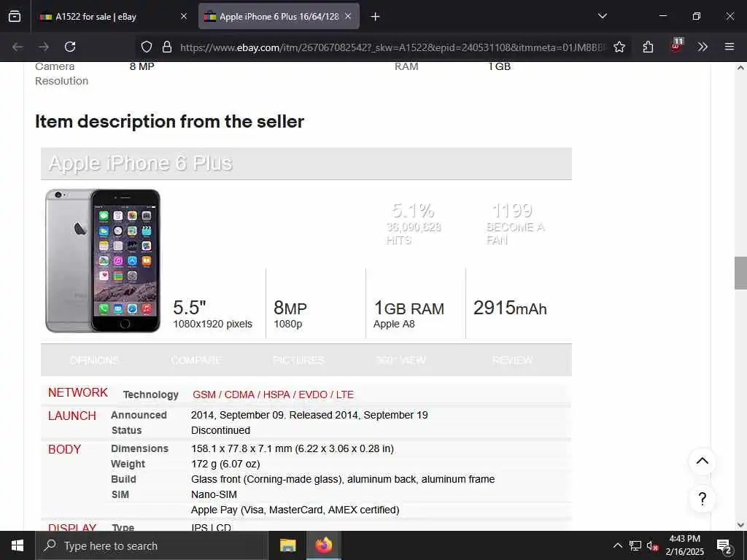Close the 'A1522 for sale | eBay' tab
Image resolution: width=747 pixels, height=560 pixels.
pos(184,16)
